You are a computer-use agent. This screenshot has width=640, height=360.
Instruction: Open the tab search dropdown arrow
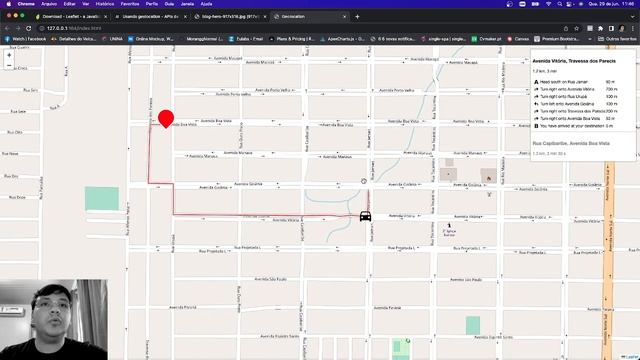pyautogui.click(x=633, y=16)
